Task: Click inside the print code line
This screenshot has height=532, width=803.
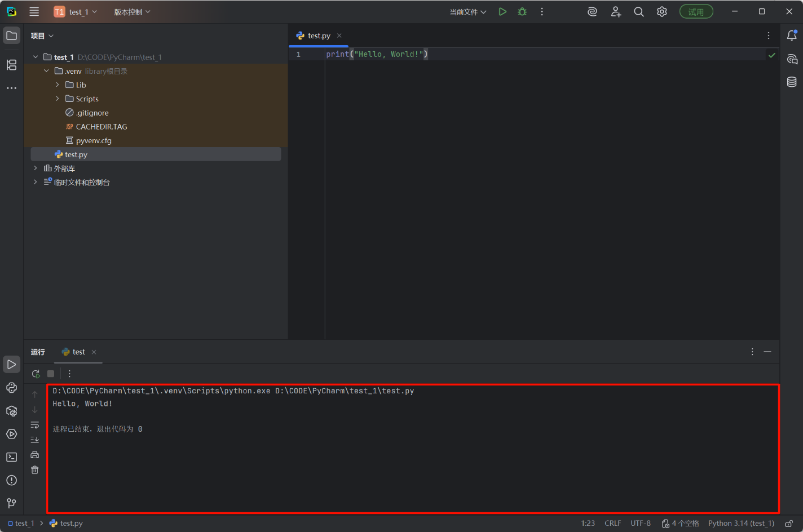Action: tap(377, 54)
